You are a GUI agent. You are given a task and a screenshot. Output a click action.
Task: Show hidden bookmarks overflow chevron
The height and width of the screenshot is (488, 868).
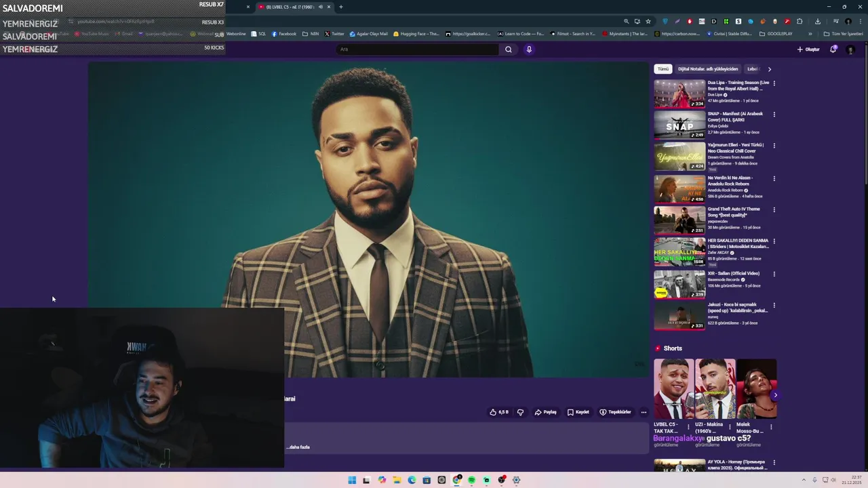(810, 34)
